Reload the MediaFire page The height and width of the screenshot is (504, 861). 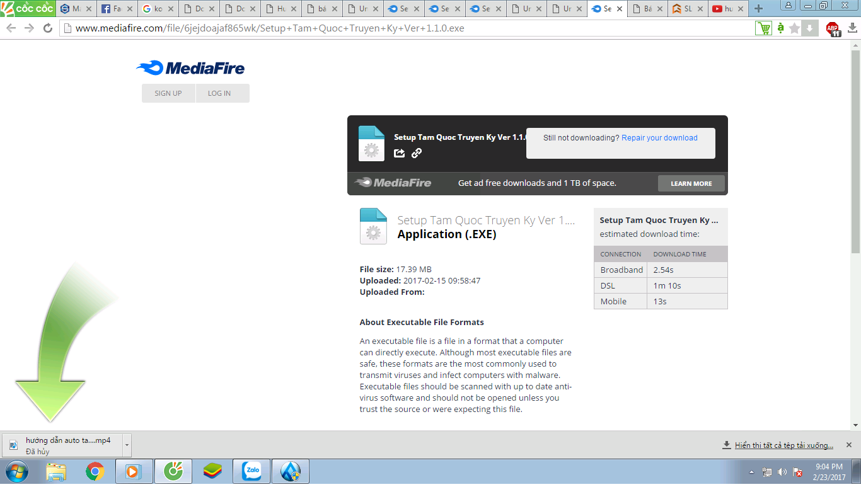click(47, 28)
